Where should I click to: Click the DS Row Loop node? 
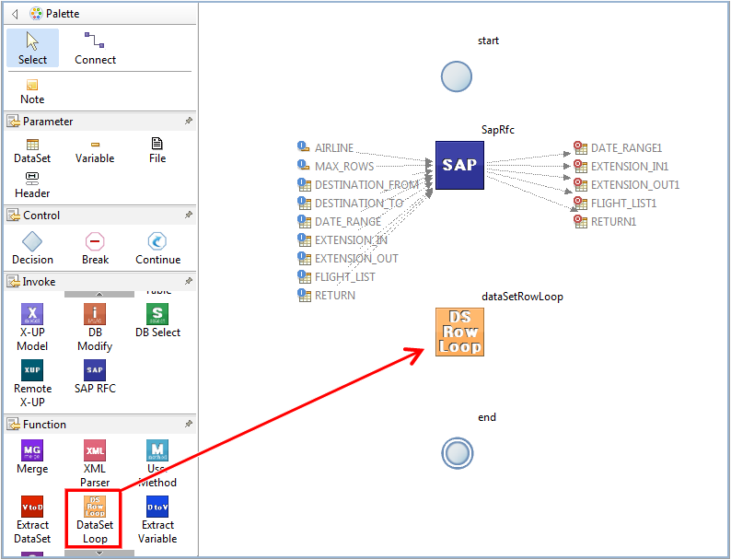coord(459,332)
